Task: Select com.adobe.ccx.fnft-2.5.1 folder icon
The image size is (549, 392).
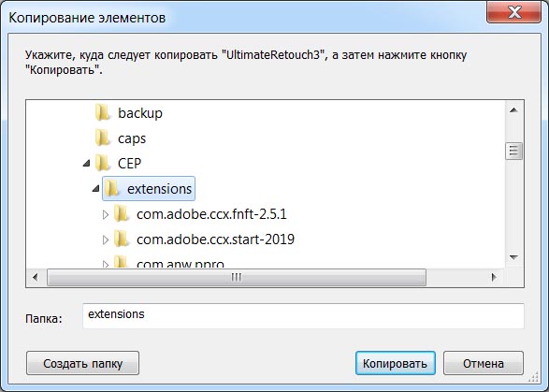Action: click(122, 213)
